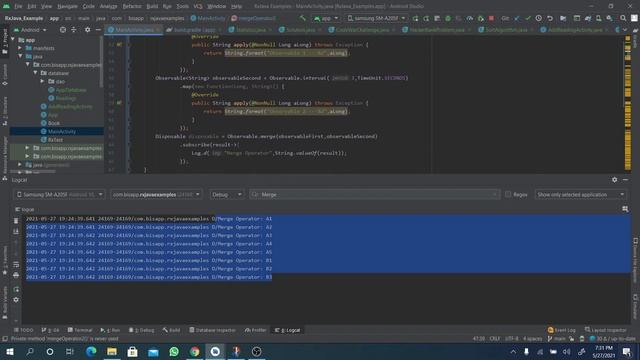Click the Build hammer icon in main toolbar
The width and height of the screenshot is (640, 360).
[x=302, y=18]
